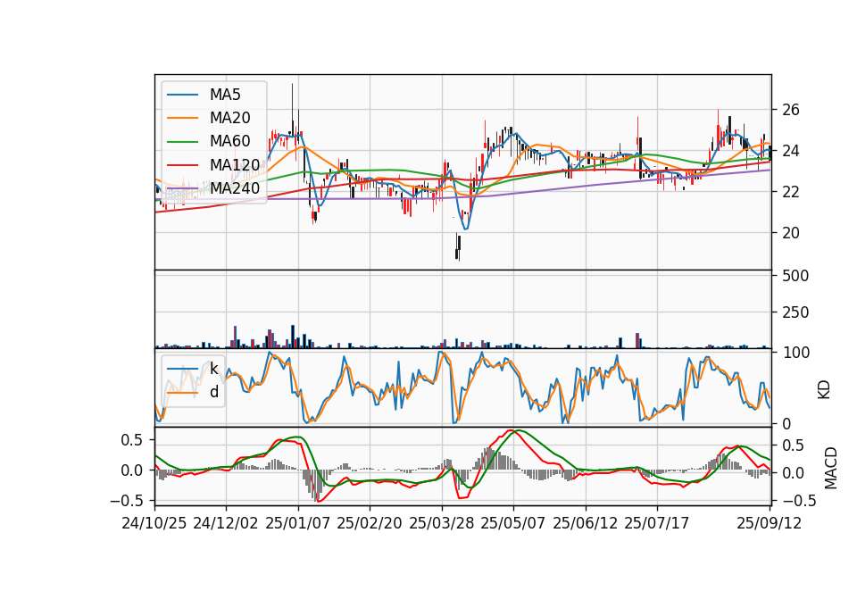
Task: Click the 25/03/28 date axis label
Action: 442,523
